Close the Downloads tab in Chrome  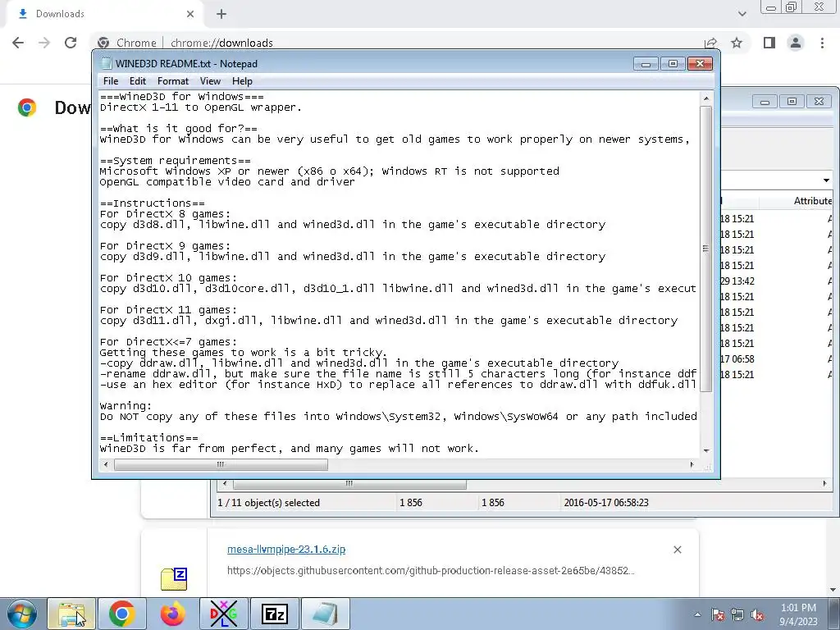point(190,14)
